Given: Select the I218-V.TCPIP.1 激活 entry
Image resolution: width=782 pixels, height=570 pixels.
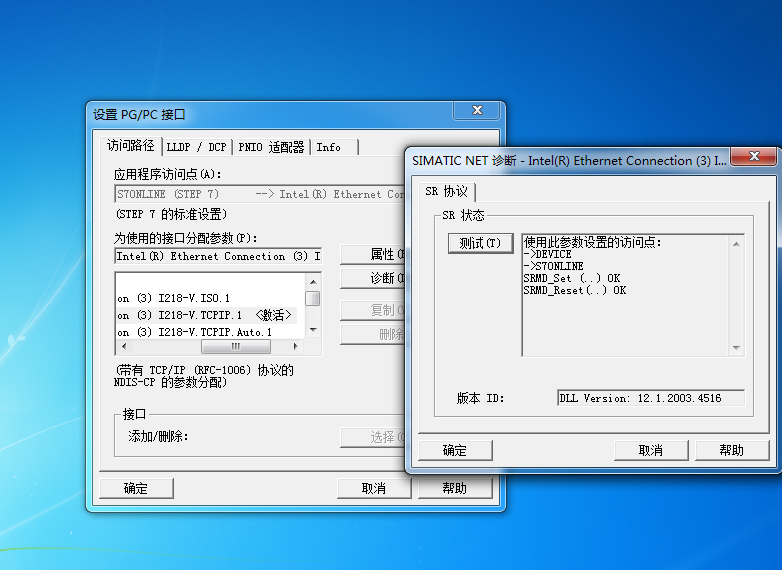Looking at the screenshot, I should [x=204, y=315].
